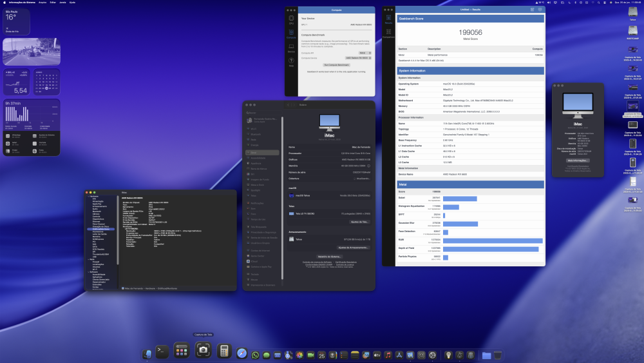
Task: Open the Calculator app in the Dock
Action: [x=224, y=351]
